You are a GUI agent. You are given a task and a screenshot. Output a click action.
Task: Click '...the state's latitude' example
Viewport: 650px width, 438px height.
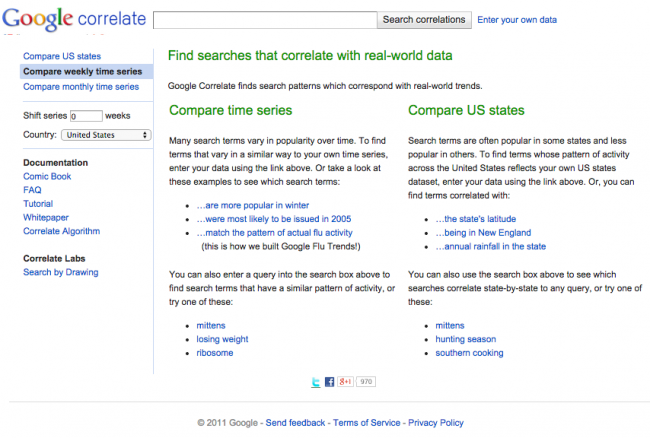tap(476, 219)
